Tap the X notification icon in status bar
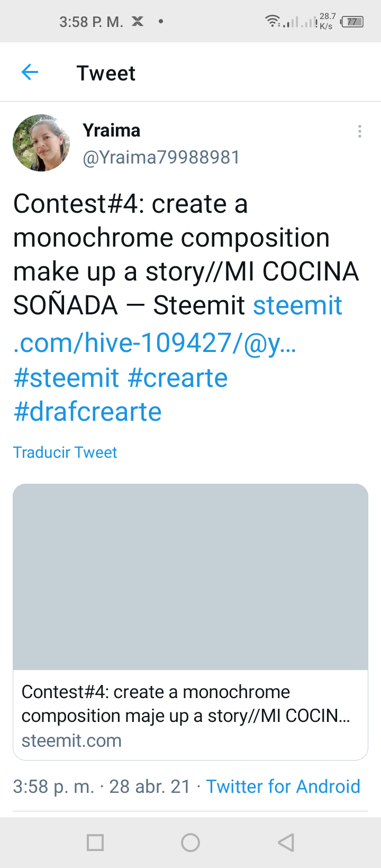Viewport: 381px width, 868px height. [138, 21]
